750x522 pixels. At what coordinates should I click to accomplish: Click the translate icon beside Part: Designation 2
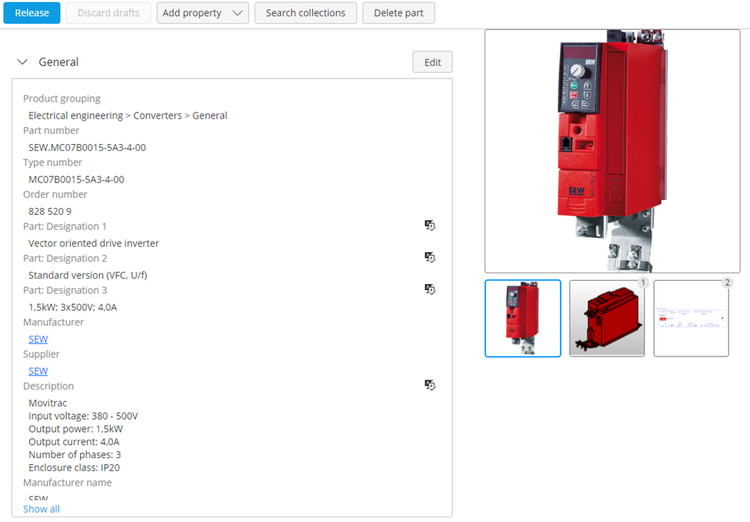(x=430, y=257)
